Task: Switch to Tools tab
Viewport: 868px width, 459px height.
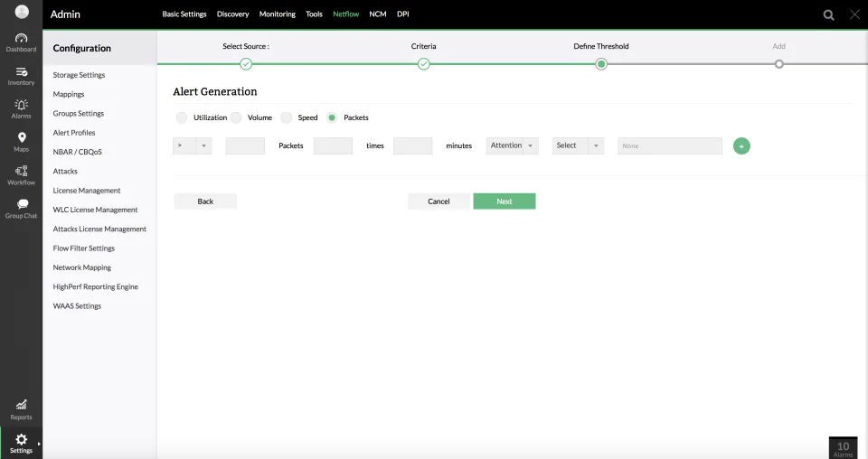Action: (314, 14)
